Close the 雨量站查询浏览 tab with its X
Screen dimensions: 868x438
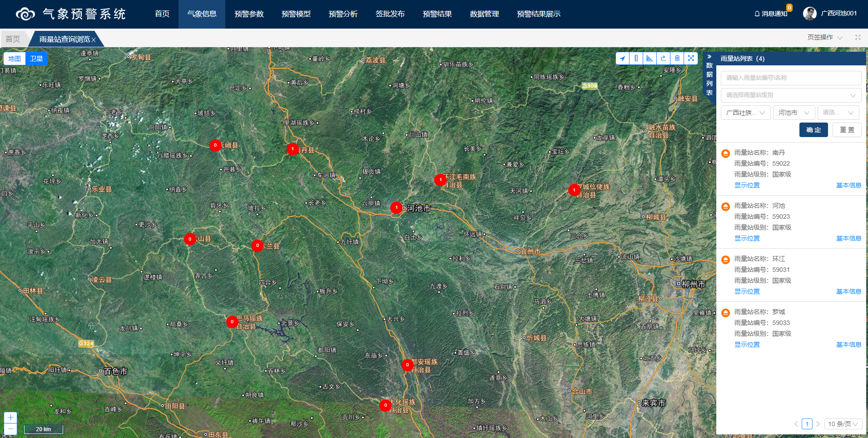[94, 40]
